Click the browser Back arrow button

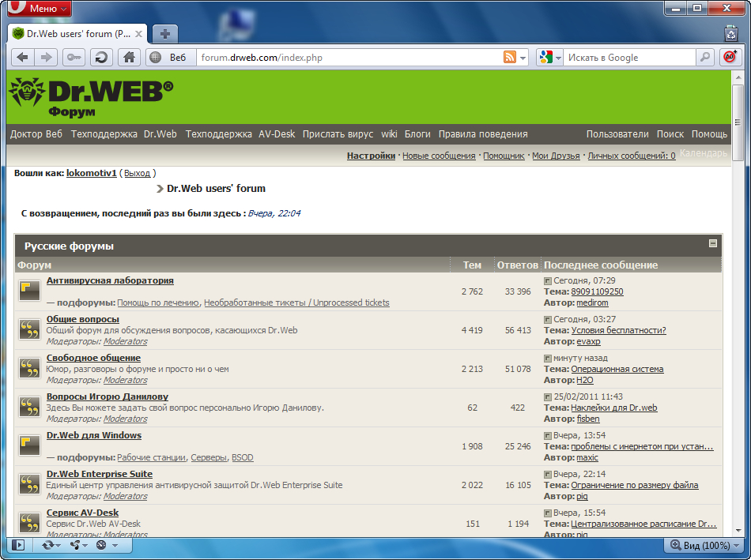point(23,58)
